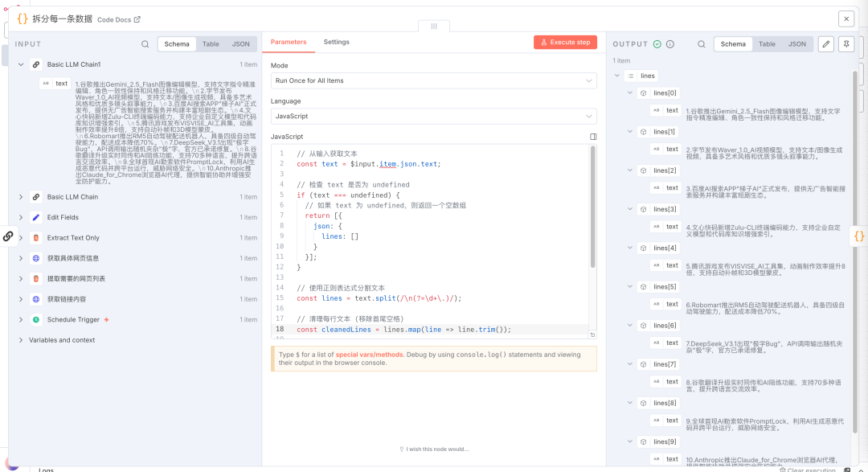The height and width of the screenshot is (472, 868).
Task: Edit output with pencil icon
Action: [826, 43]
